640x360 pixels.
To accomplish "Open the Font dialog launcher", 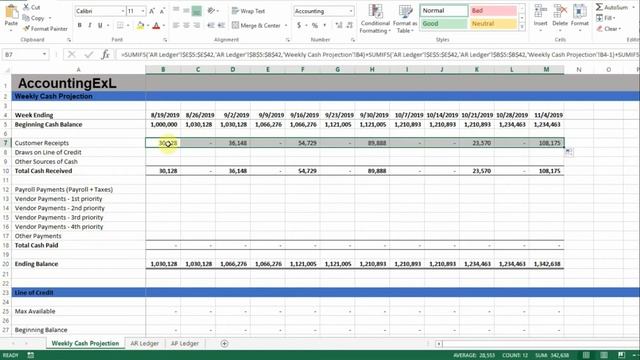I will point(165,40).
